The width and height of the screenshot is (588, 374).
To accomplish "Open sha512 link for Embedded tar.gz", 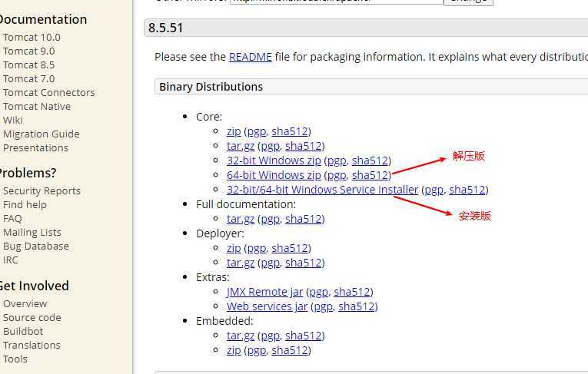I will (x=304, y=336).
